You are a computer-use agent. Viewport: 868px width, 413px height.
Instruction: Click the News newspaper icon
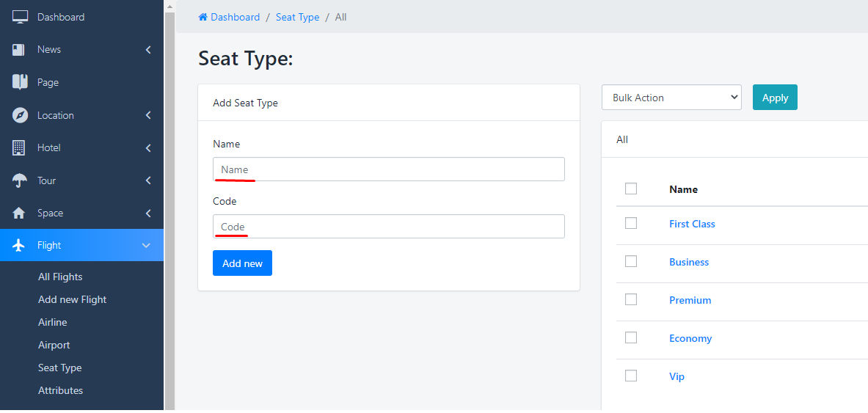pyautogui.click(x=19, y=50)
